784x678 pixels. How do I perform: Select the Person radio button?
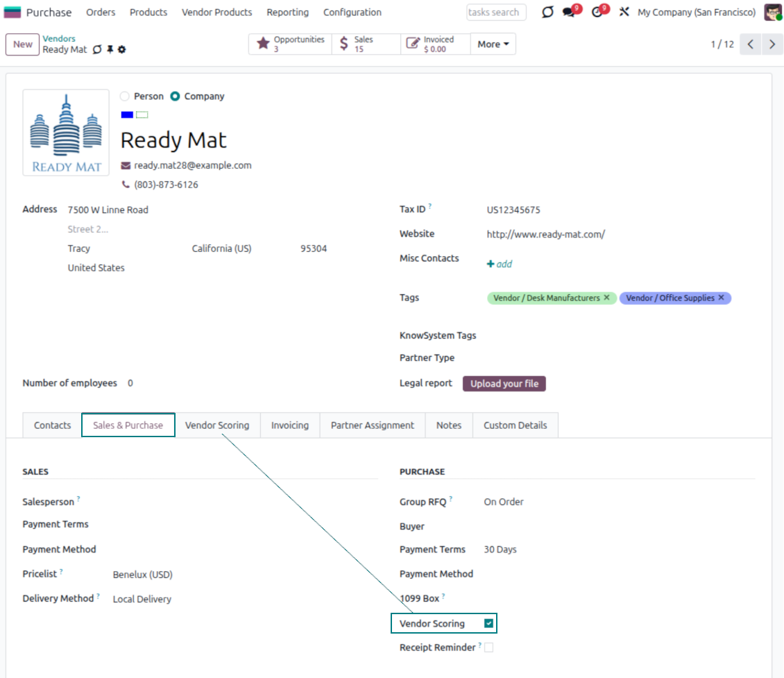coord(124,96)
